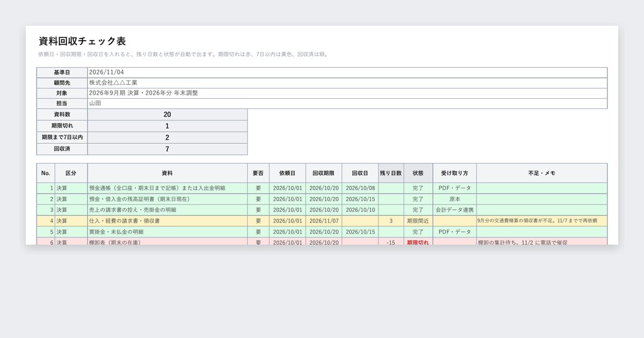Select 受け取り方 PDF・データ in row 5
The height and width of the screenshot is (338, 644).
tap(455, 232)
